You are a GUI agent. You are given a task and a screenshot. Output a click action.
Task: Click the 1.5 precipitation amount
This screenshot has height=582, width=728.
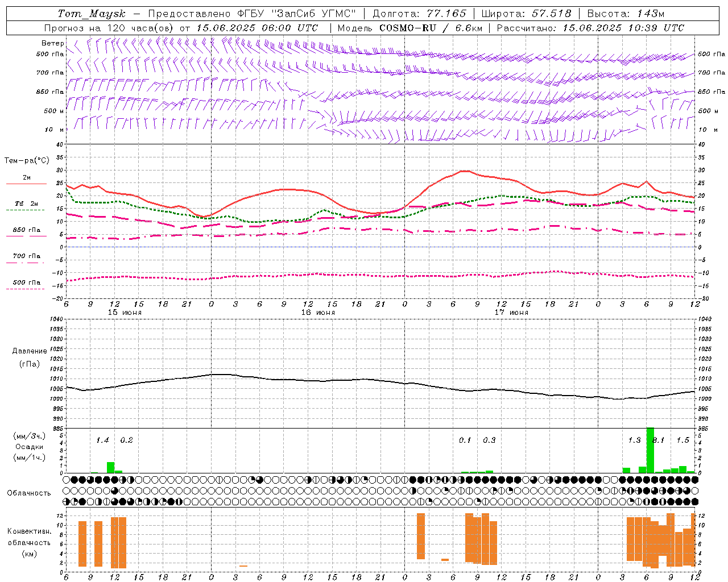[682, 440]
